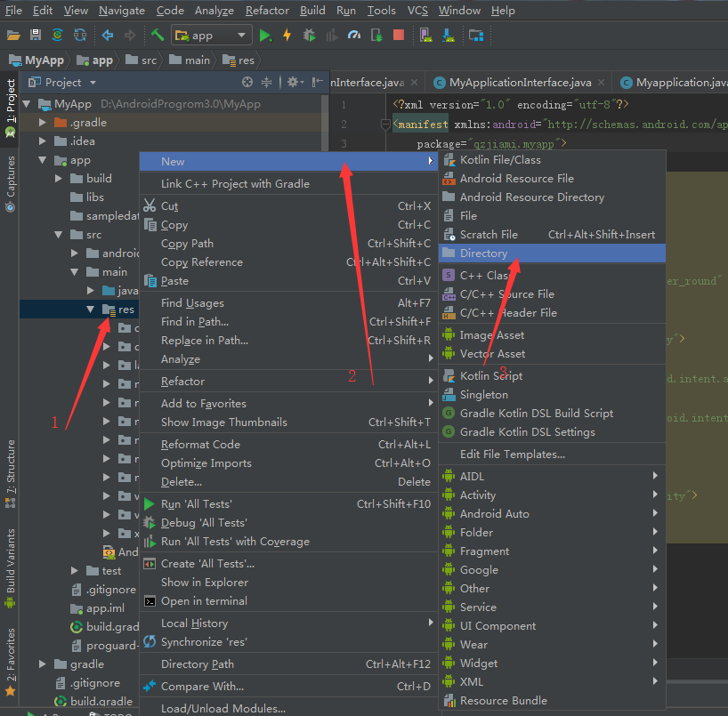Image resolution: width=728 pixels, height=716 pixels.
Task: Open the Project Structure toolbar icon
Action: [x=476, y=36]
